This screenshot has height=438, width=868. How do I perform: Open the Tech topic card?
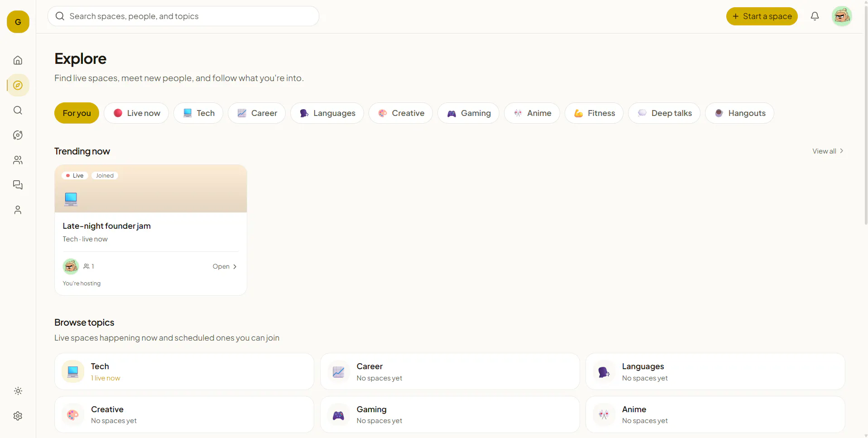click(184, 371)
